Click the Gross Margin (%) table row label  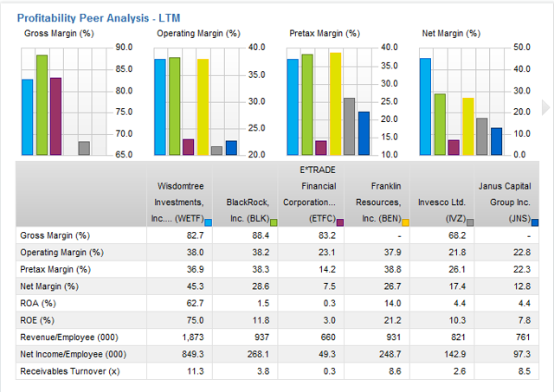click(x=55, y=235)
